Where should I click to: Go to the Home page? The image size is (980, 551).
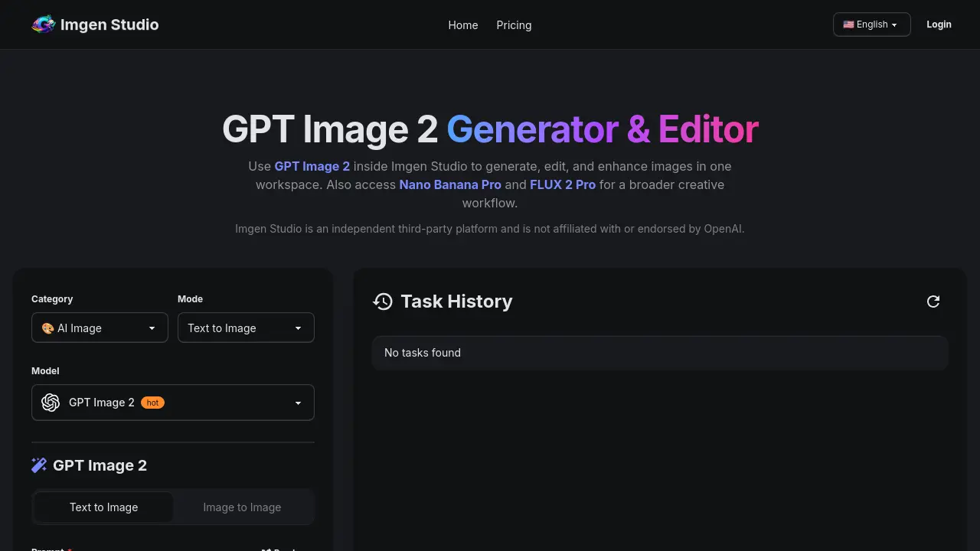[463, 25]
